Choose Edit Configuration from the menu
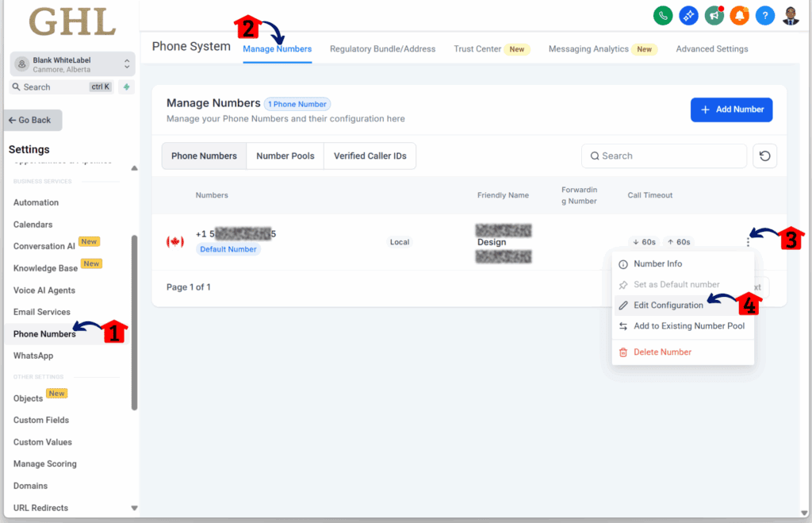The height and width of the screenshot is (523, 812). click(683, 306)
